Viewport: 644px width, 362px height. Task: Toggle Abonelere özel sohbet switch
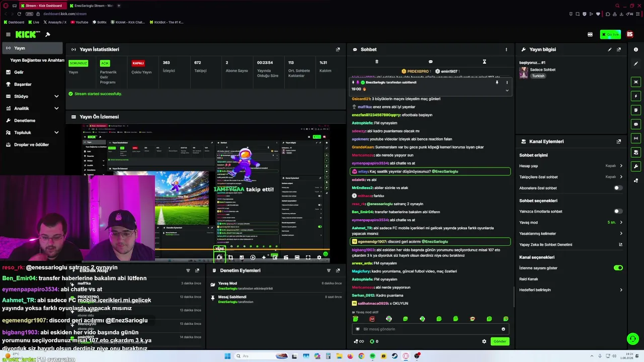(618, 188)
